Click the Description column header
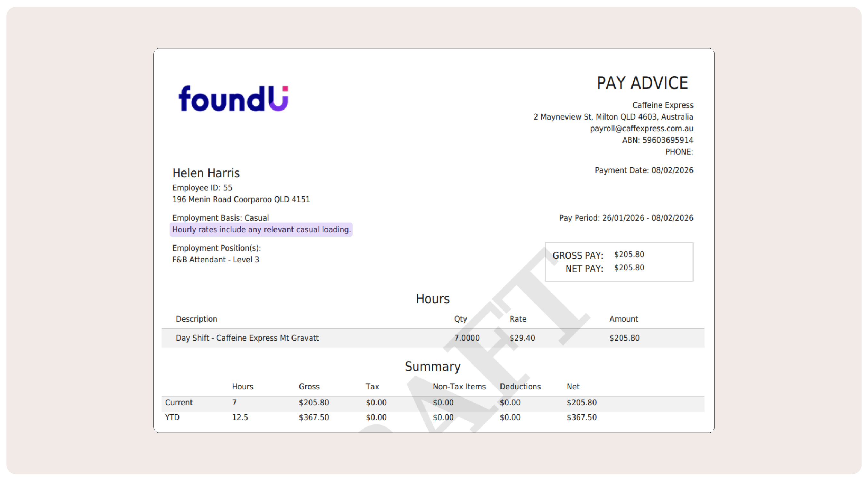This screenshot has width=868, height=481. (196, 319)
